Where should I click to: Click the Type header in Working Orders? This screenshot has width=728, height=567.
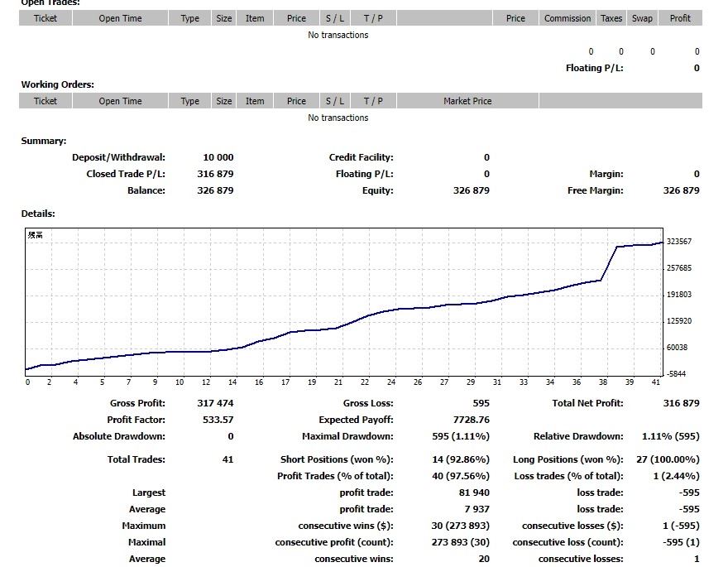pos(190,101)
